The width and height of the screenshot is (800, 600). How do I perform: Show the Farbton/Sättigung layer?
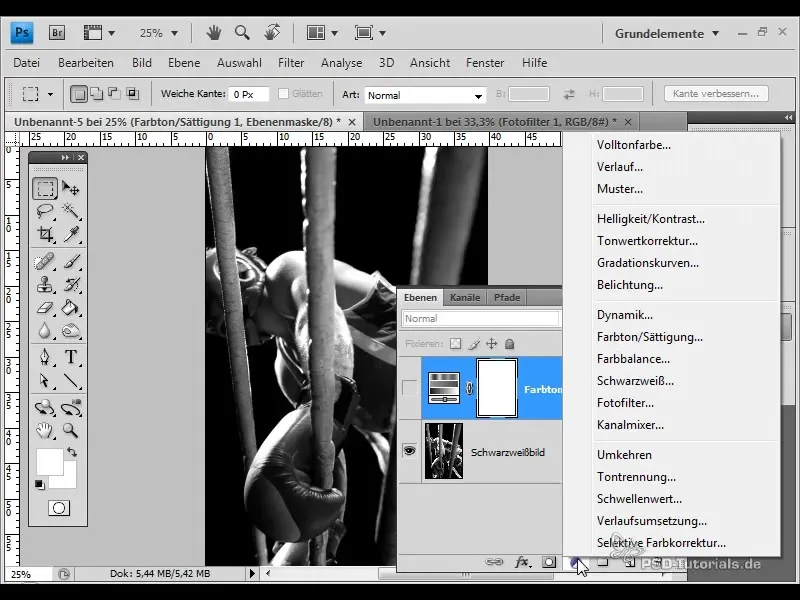(x=409, y=388)
